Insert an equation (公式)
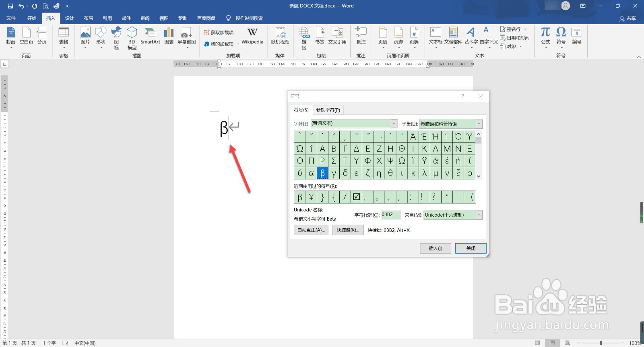Screen dimensions: 644x347 (x=545, y=37)
